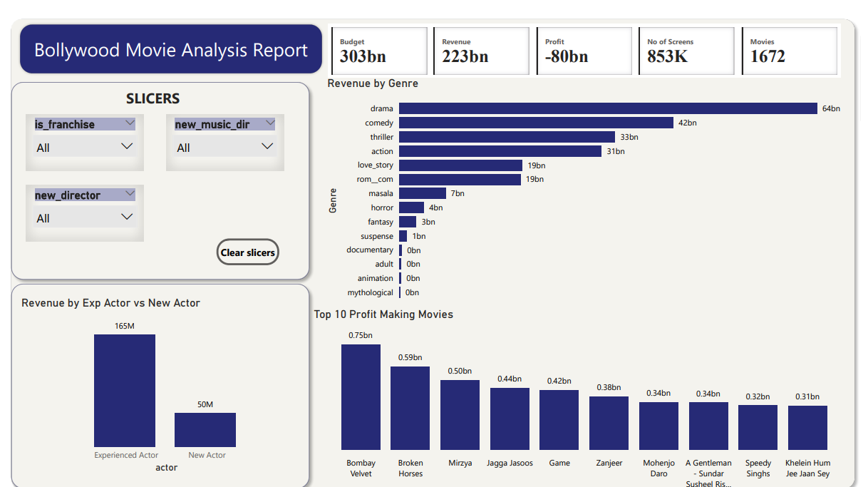Select the Experienced Actor bar
868x487 pixels.
coord(125,391)
